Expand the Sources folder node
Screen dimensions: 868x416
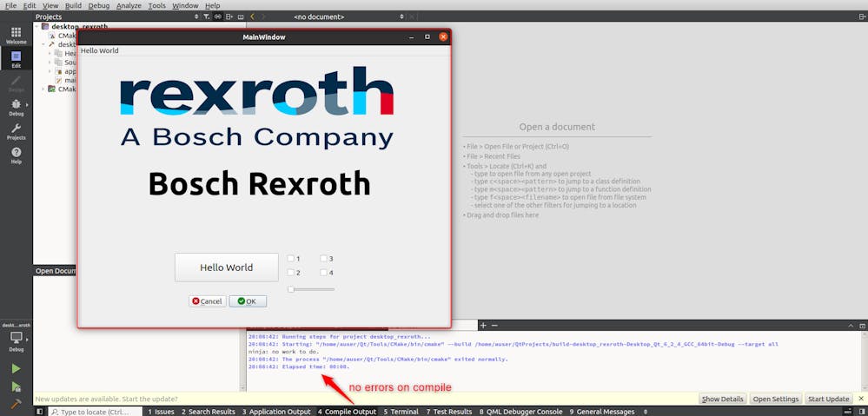click(x=50, y=63)
